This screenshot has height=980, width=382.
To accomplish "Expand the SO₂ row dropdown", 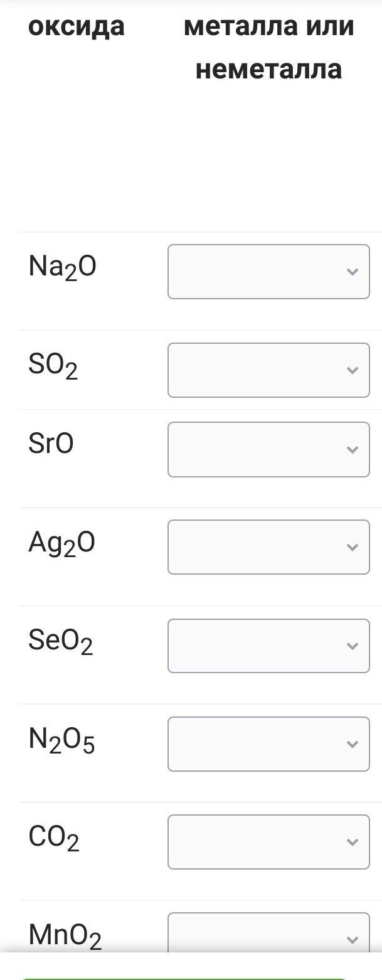I will coord(268,370).
